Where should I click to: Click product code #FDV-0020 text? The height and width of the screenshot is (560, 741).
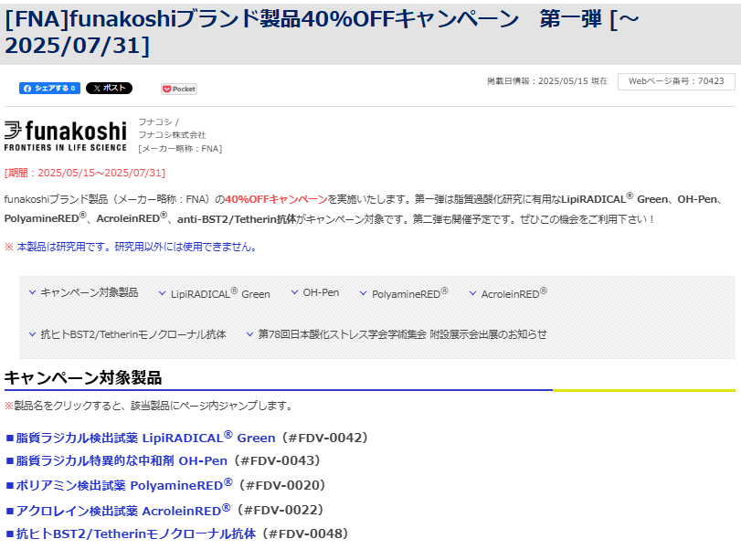tap(281, 486)
